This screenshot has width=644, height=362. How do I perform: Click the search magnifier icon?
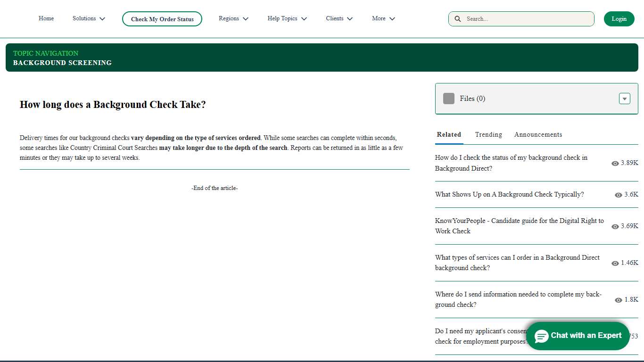click(457, 19)
